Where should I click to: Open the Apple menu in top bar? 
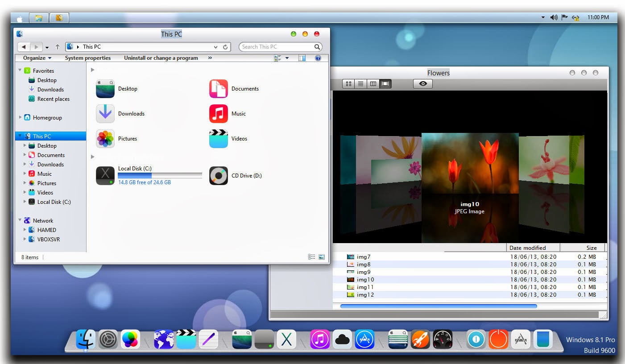point(20,18)
